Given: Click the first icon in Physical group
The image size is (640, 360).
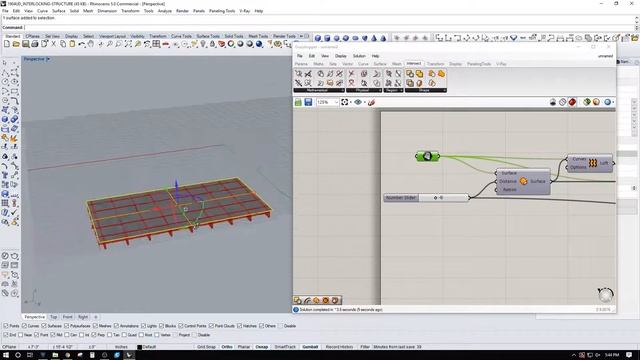Looking at the screenshot, I should pos(351,73).
